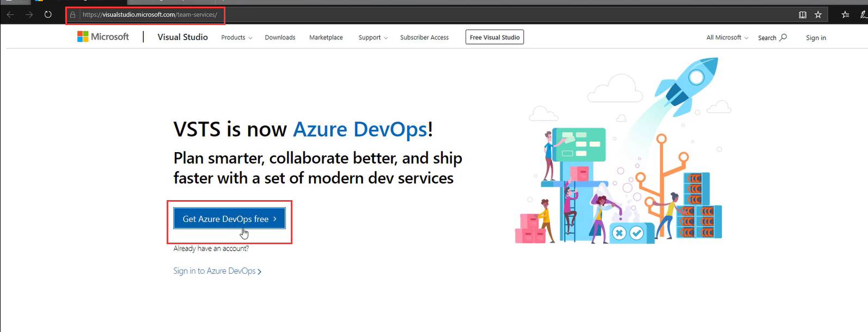
Task: Go back with the browser back arrow
Action: [10, 15]
